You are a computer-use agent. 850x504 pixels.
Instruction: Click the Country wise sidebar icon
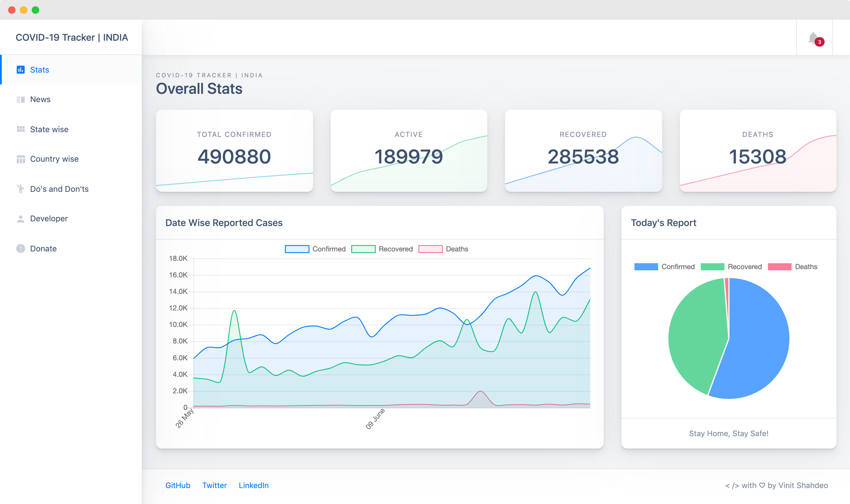point(20,158)
